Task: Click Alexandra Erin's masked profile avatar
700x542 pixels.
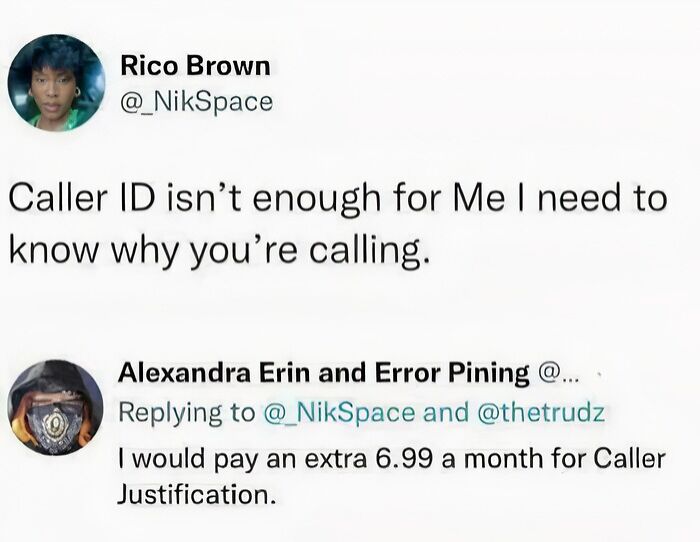Action: (x=54, y=412)
